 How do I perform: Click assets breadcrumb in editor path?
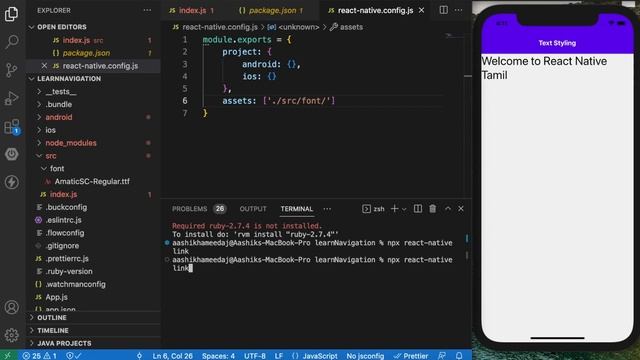point(347,27)
